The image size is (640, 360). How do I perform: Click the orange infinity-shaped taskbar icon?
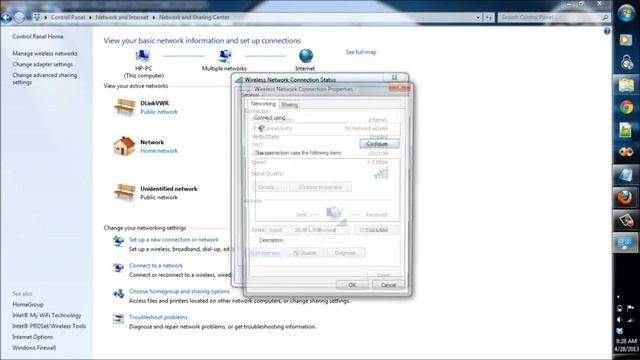[626, 152]
